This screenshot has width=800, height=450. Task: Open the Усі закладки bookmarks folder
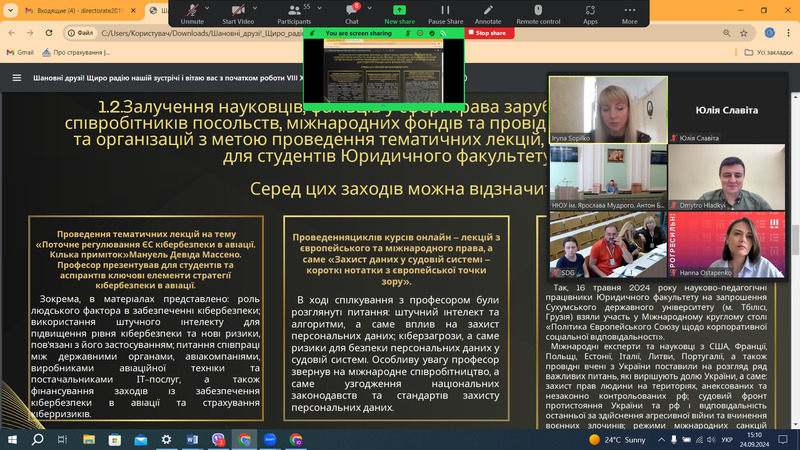[x=768, y=52]
